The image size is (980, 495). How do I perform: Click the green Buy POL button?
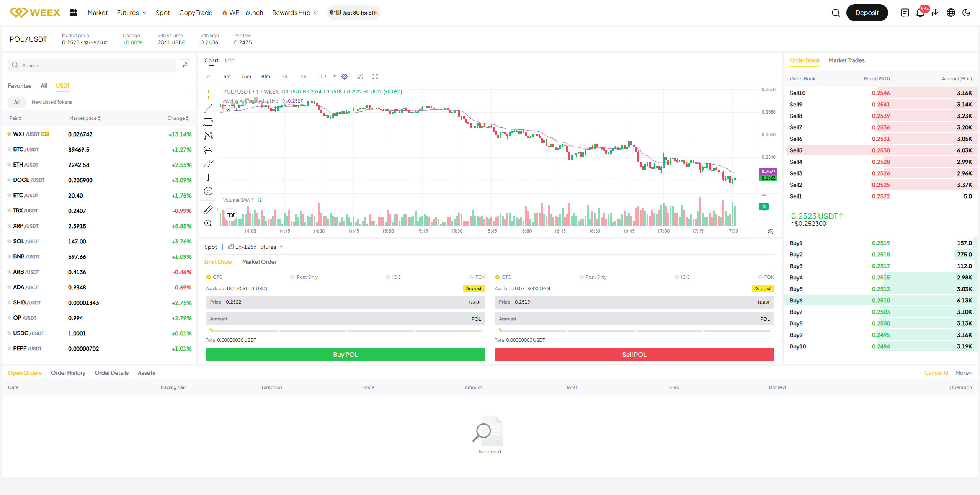[345, 355]
